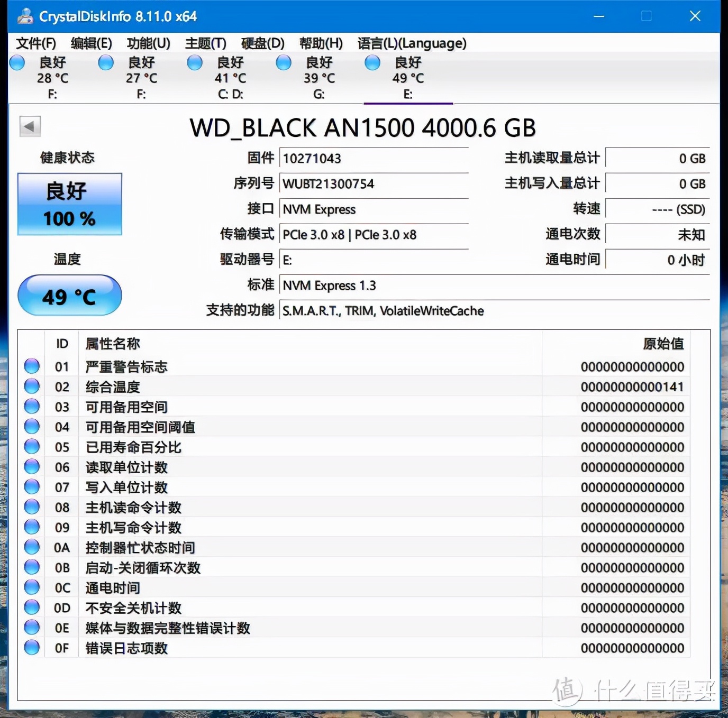Viewport: 728px width, 718px height.
Task: Open the 功能(U) menu
Action: click(148, 43)
